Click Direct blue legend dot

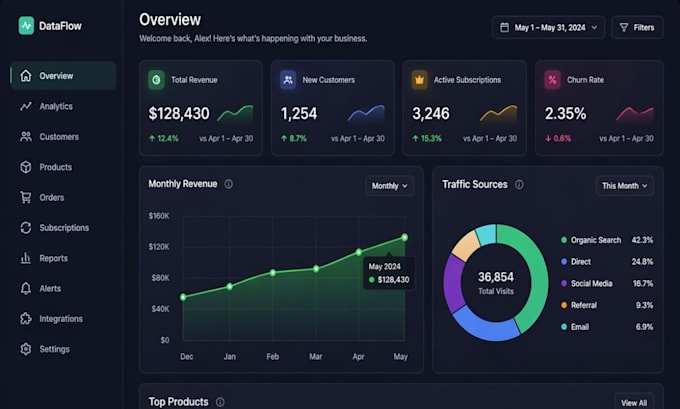coord(564,262)
